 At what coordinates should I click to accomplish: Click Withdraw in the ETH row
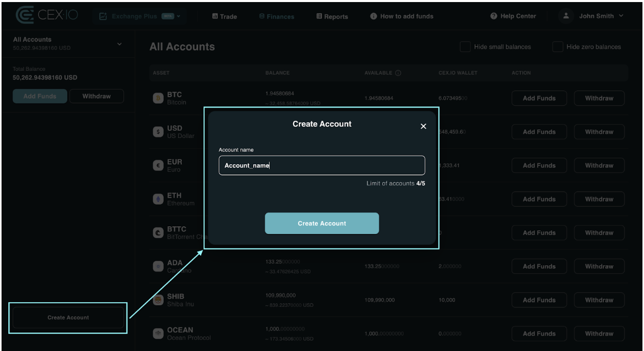coord(599,199)
